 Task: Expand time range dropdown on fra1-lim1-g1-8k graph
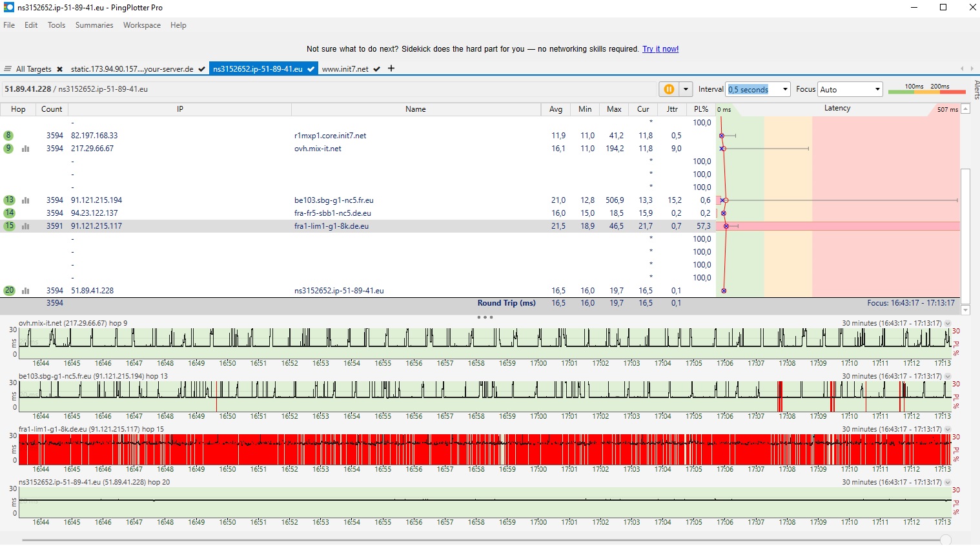click(x=948, y=429)
